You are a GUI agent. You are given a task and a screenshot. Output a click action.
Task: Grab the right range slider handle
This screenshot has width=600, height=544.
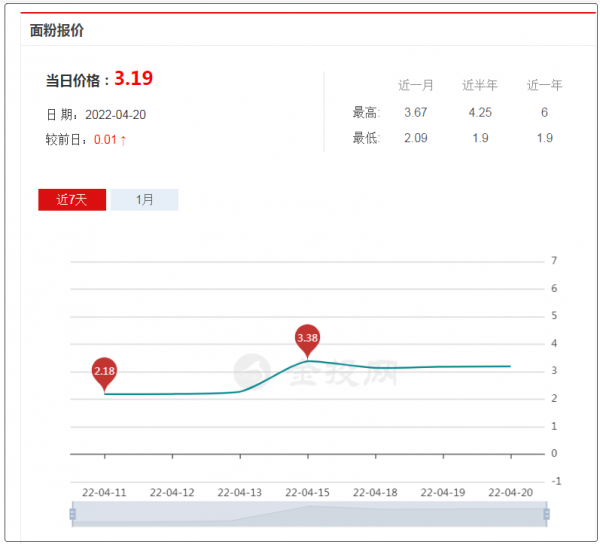pyautogui.click(x=546, y=514)
